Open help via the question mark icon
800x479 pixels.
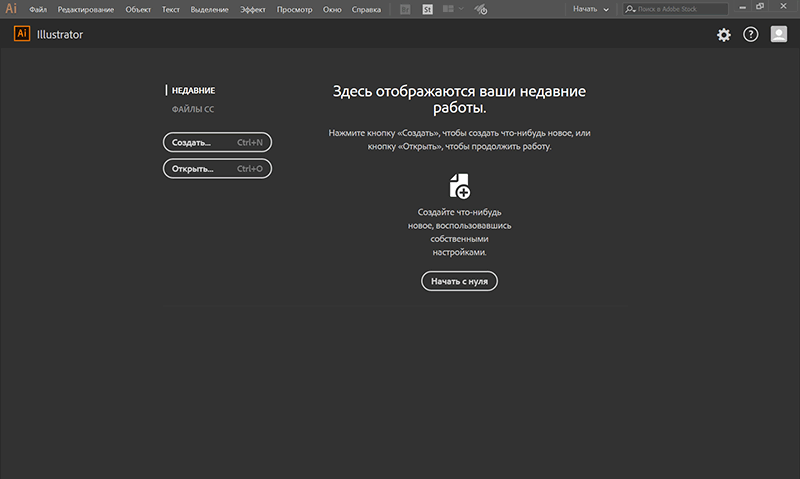coord(751,34)
